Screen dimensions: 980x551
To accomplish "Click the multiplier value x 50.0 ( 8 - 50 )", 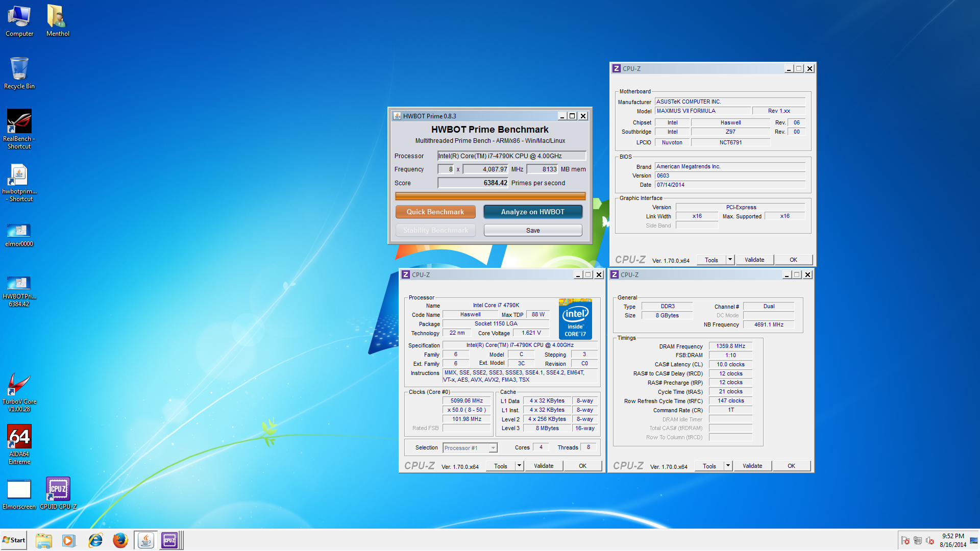I will tap(467, 410).
